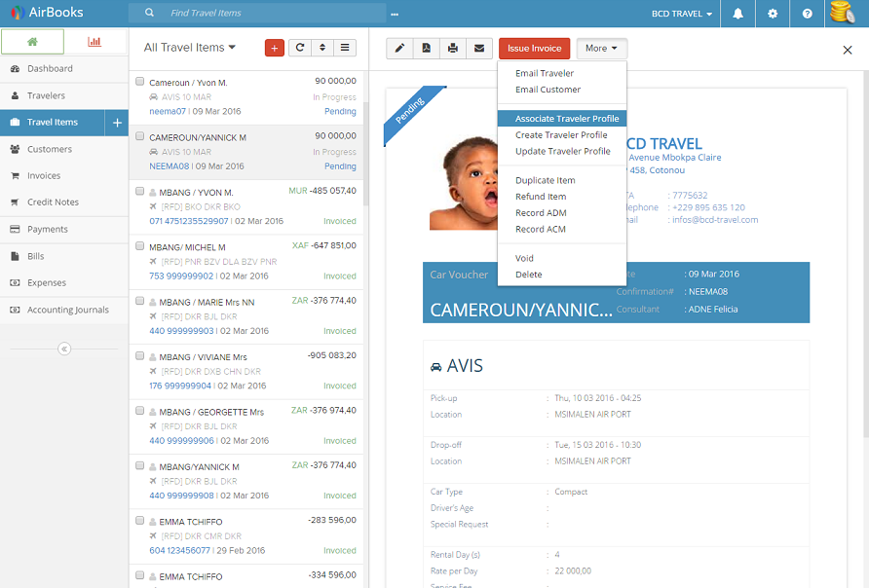The image size is (869, 588).
Task: Click the AirBooks logo icon
Action: [x=18, y=13]
